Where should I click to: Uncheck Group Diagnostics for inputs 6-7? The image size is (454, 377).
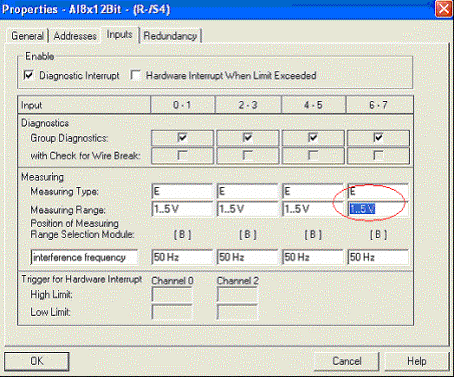click(378, 137)
